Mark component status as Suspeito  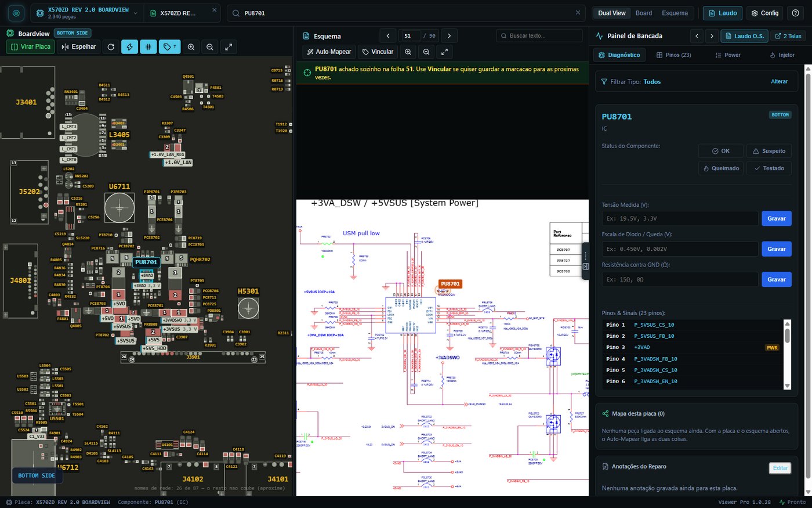769,151
